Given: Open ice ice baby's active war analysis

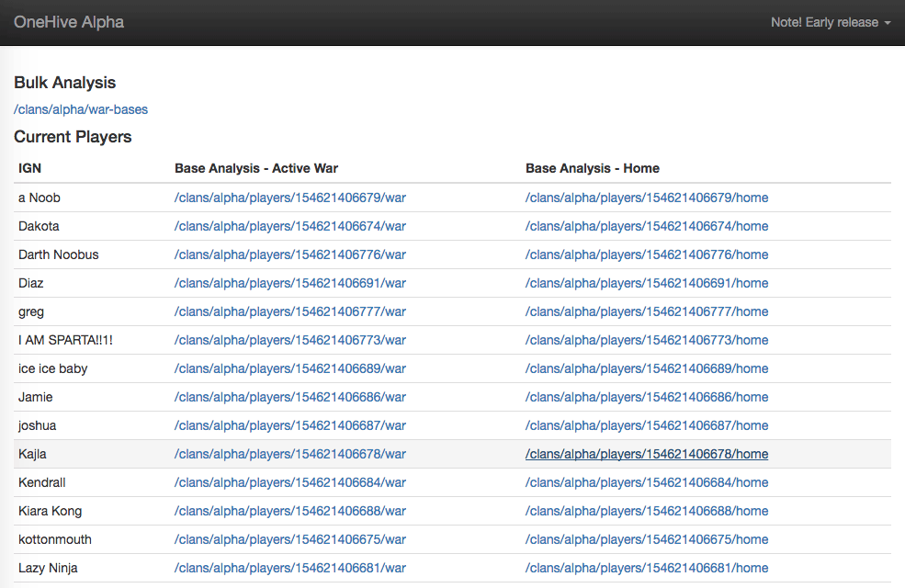Looking at the screenshot, I should [289, 368].
